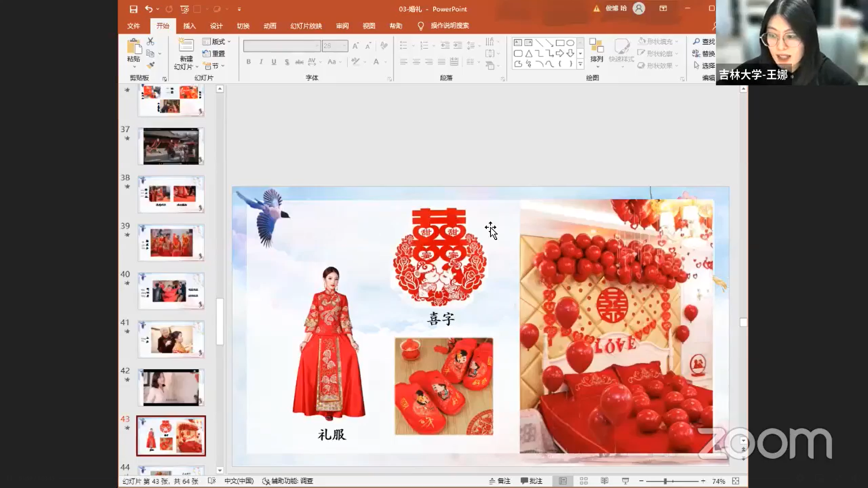This screenshot has height=488, width=868.
Task: Toggle Italic formatting button
Action: point(261,62)
